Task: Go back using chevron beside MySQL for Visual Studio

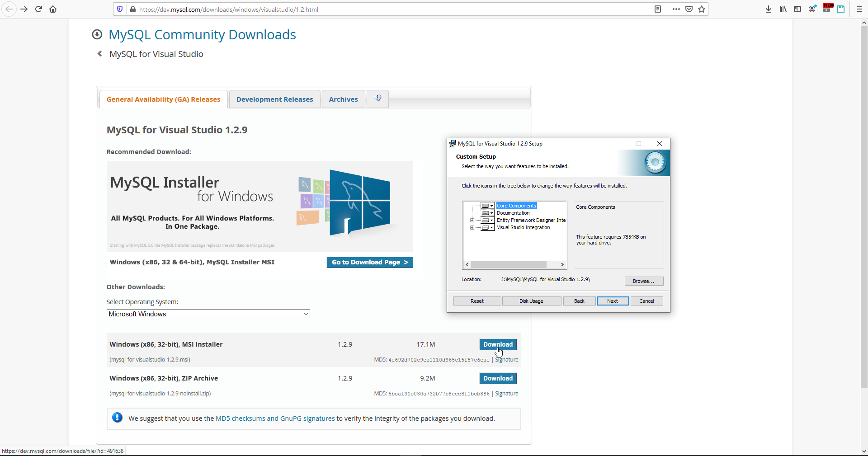Action: click(x=100, y=54)
